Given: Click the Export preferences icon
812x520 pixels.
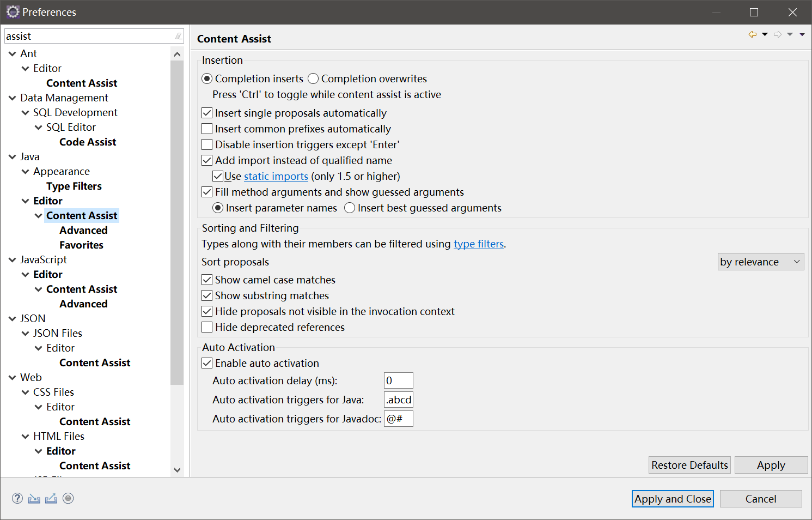Looking at the screenshot, I should tap(51, 498).
